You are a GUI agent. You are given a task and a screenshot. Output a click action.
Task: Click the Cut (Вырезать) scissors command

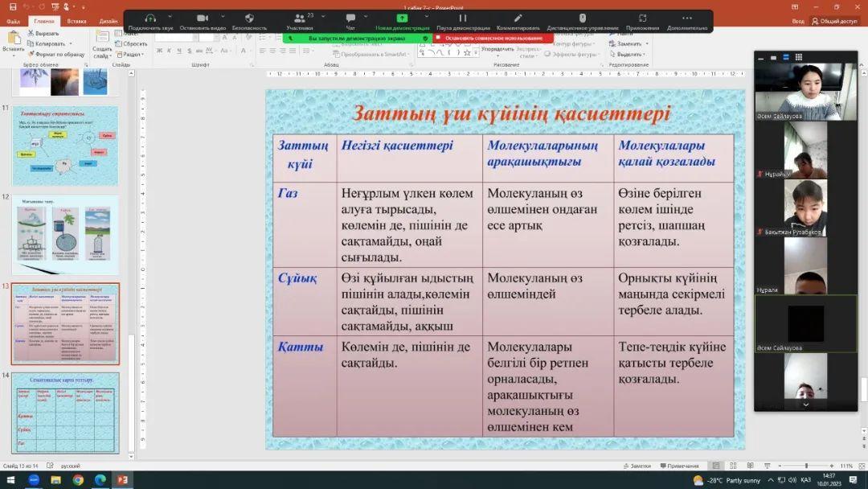(x=43, y=33)
